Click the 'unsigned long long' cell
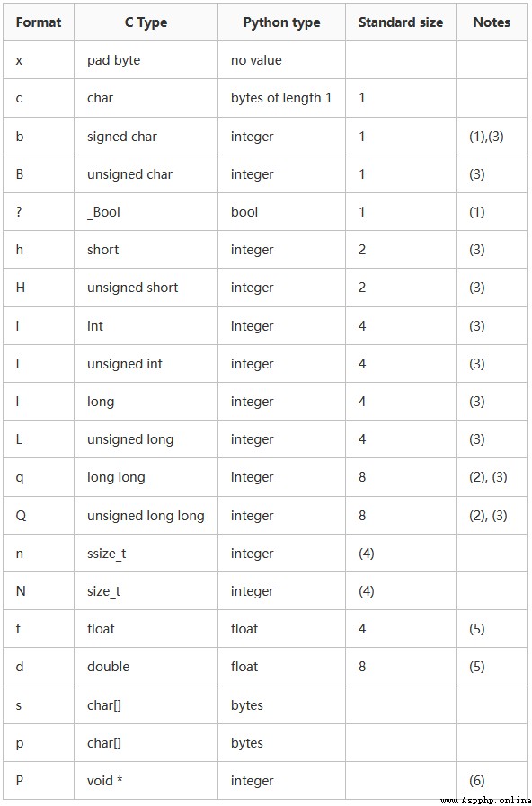This screenshot has height=806, width=532. tap(146, 515)
